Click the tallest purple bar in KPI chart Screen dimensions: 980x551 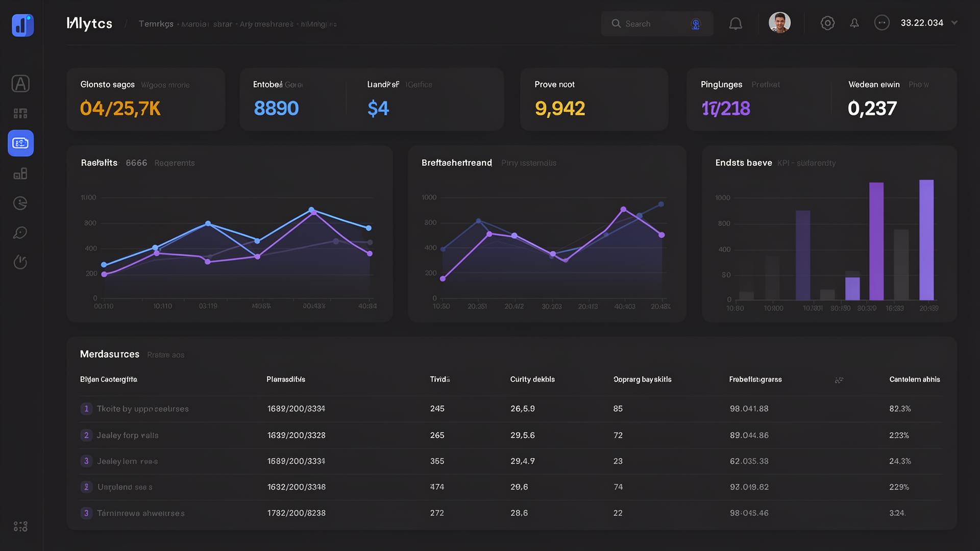[x=927, y=240]
